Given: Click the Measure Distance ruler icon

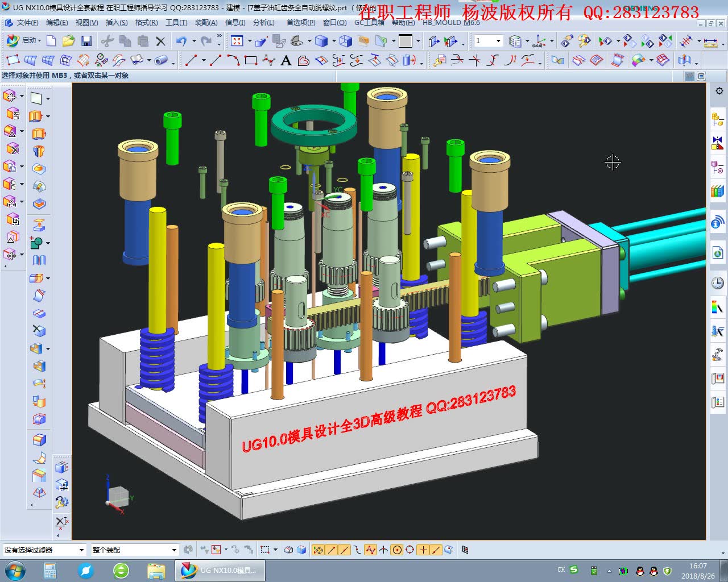Looking at the screenshot, I should (710, 41).
